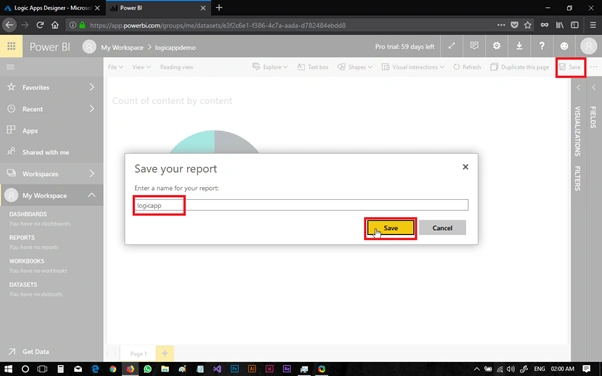
Task: Reload the page in browser
Action: (x=40, y=25)
